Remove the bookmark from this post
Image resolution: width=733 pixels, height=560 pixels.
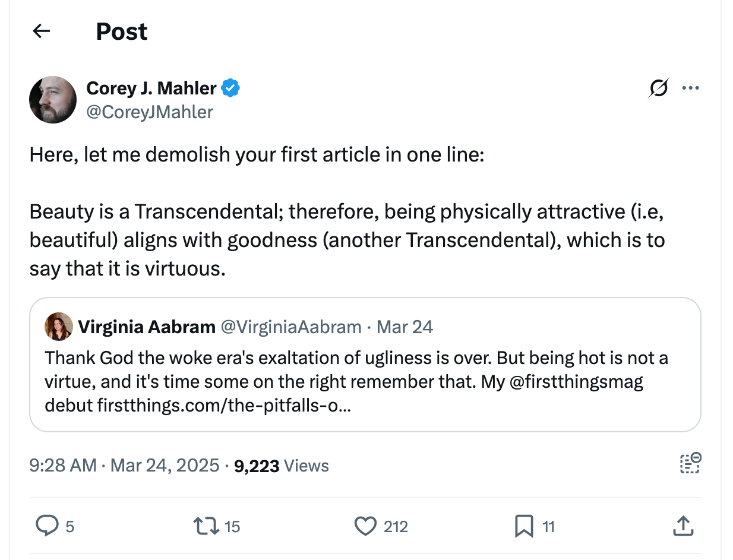[525, 526]
